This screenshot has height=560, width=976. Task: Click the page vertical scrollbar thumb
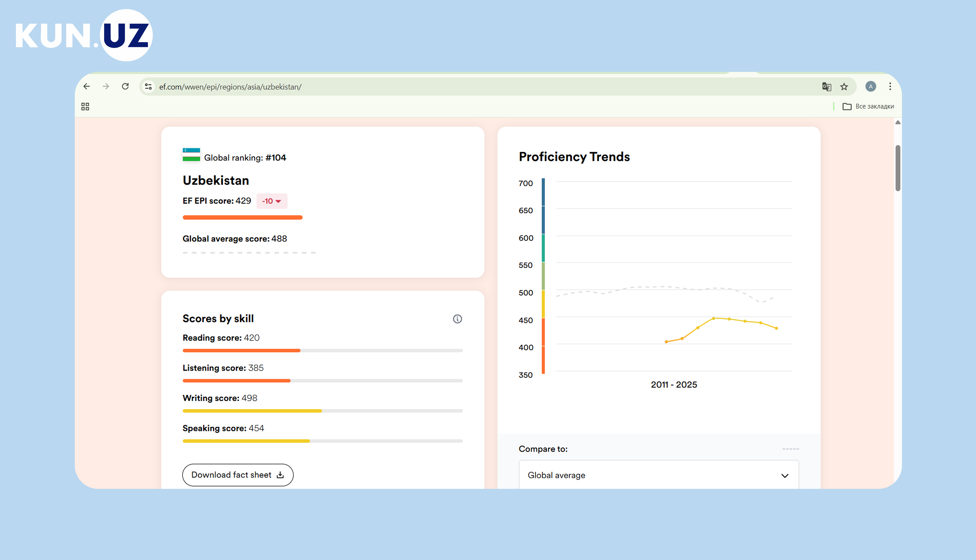(898, 168)
